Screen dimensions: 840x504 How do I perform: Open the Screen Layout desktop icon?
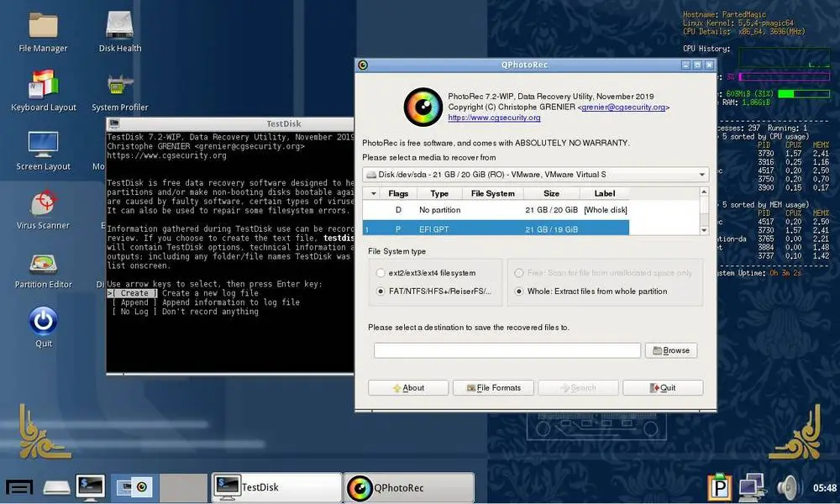point(43,151)
